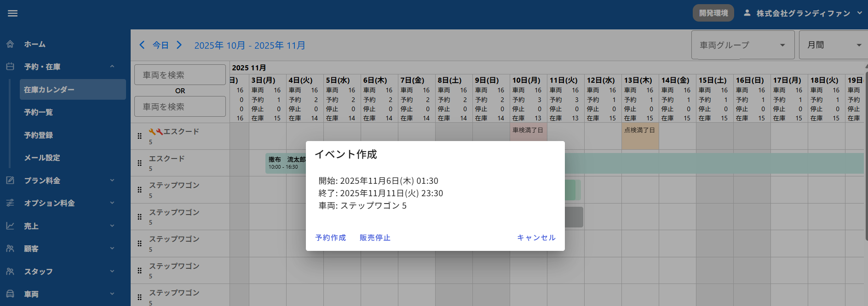Open the 車両グループ dropdown
The height and width of the screenshot is (306, 868).
click(742, 45)
